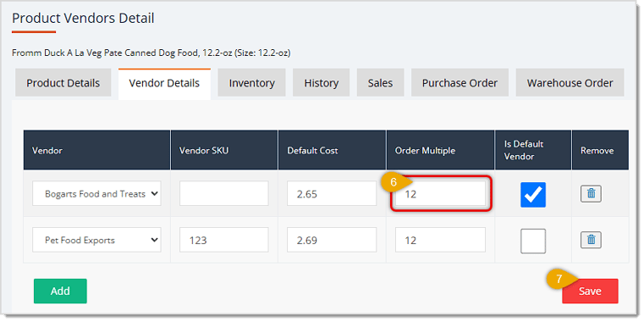Viewport: 644px width, 322px height.
Task: Open the Purchase Order tab
Action: click(x=460, y=83)
